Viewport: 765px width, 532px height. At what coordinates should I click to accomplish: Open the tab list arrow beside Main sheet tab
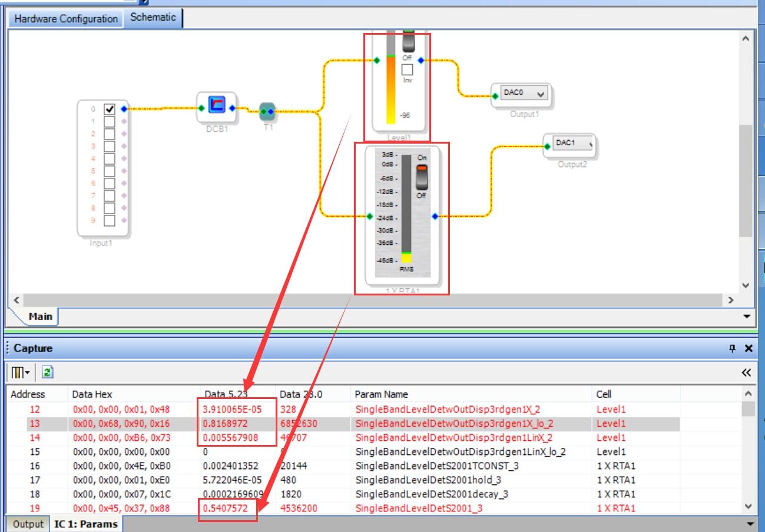click(x=747, y=317)
